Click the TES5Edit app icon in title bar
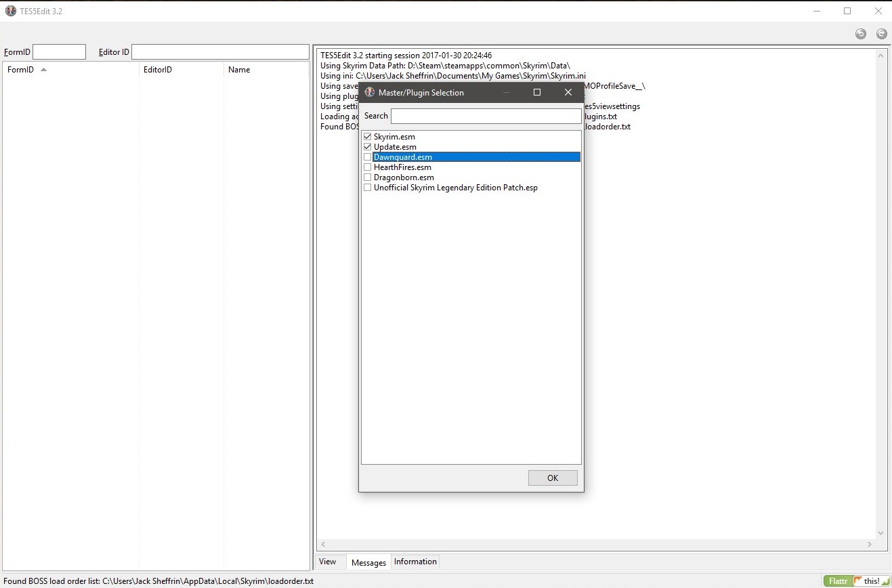Screen dimensions: 892x588 (x=10, y=11)
